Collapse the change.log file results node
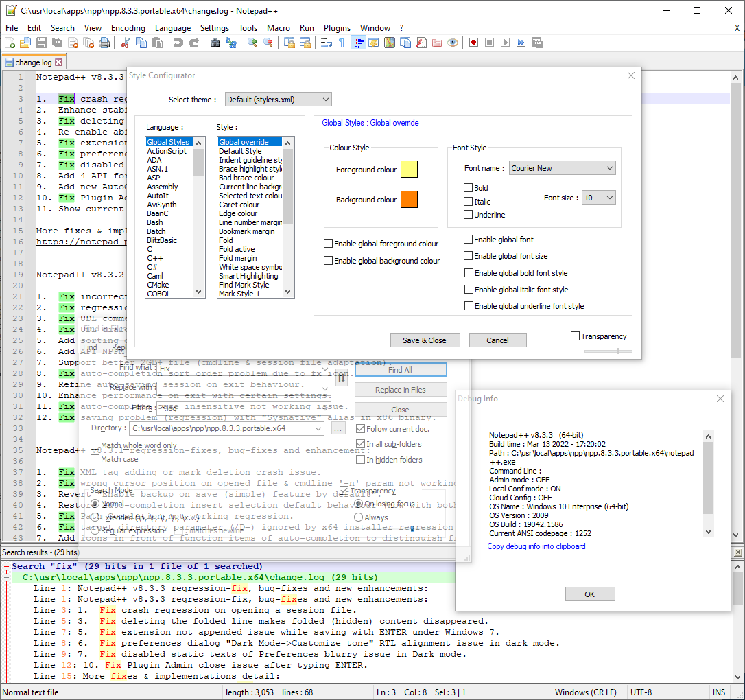The width and height of the screenshot is (745, 700). (7, 577)
